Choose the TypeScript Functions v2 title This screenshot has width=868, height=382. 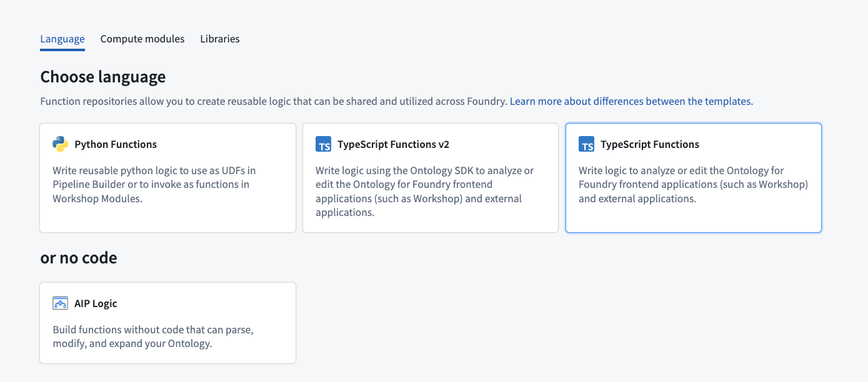393,144
